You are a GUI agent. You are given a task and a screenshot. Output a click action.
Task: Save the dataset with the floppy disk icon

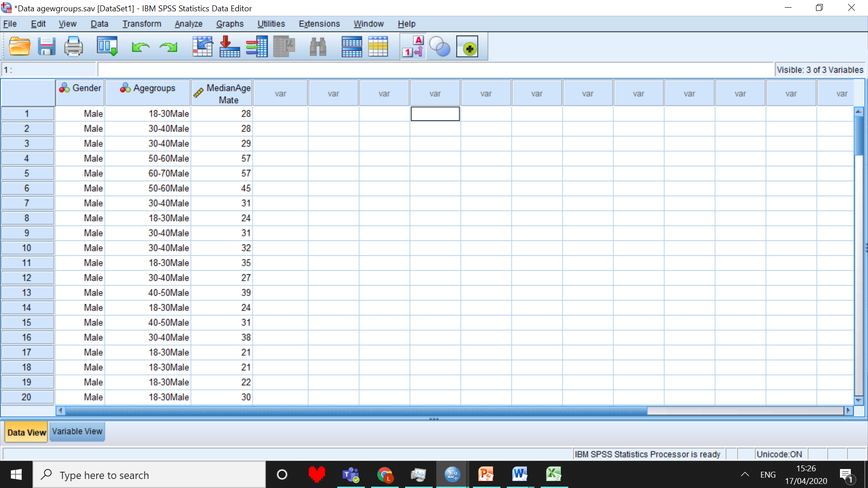pyautogui.click(x=46, y=47)
